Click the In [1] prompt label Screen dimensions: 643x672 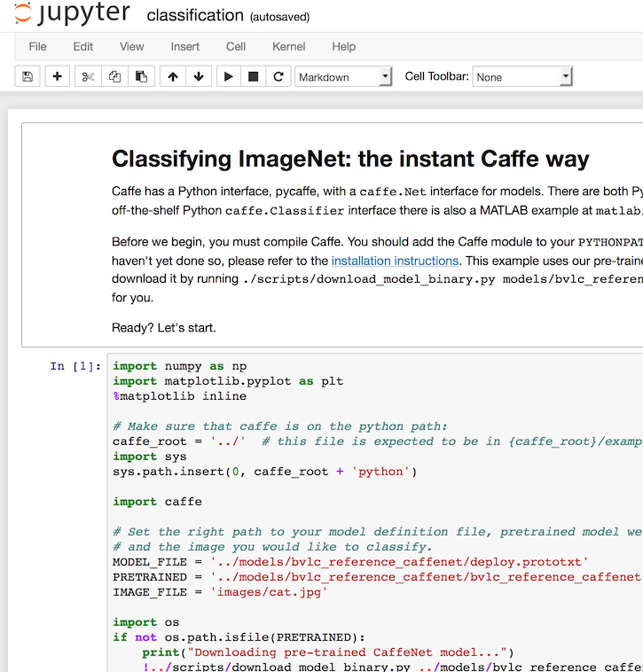point(75,366)
